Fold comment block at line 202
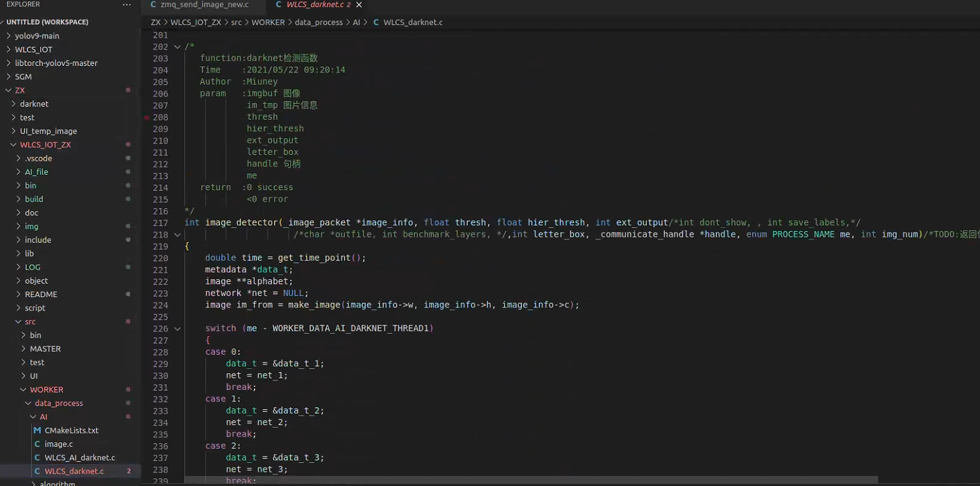 (x=177, y=47)
